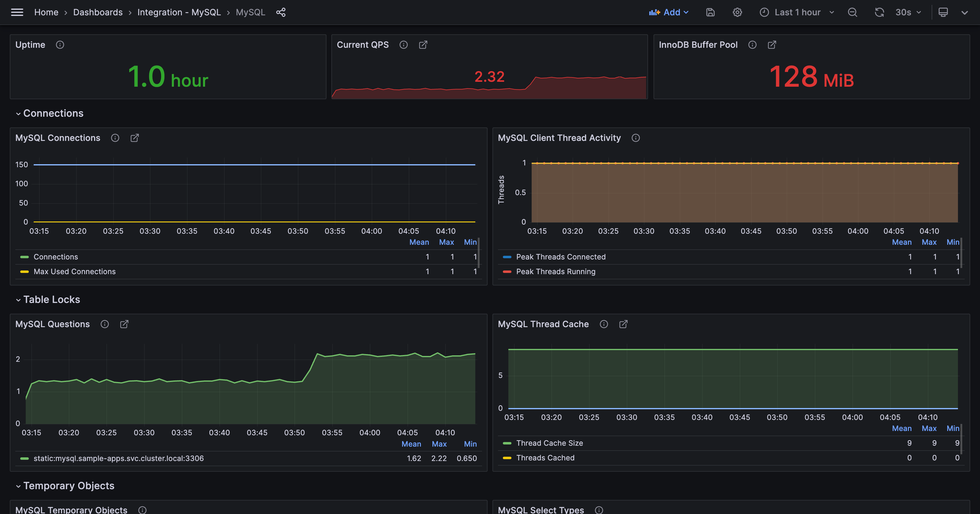The image size is (980, 514).
Task: Open the 30s refresh interval dropdown
Action: tap(907, 12)
